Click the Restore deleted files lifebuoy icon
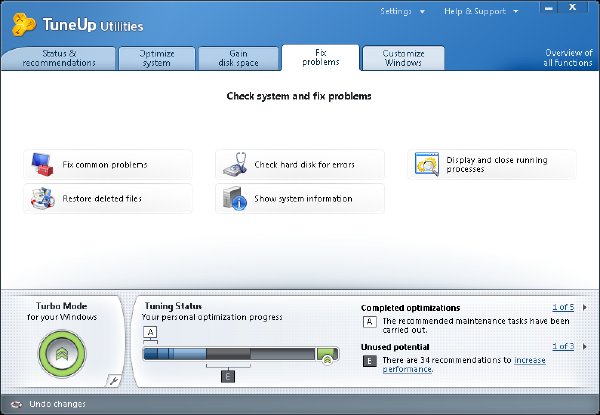Viewport: 600px width, 415px height. tap(42, 198)
